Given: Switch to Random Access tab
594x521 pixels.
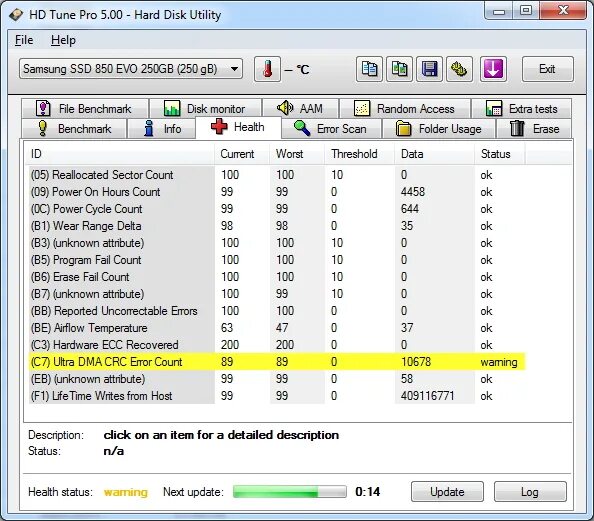Looking at the screenshot, I should [x=405, y=108].
